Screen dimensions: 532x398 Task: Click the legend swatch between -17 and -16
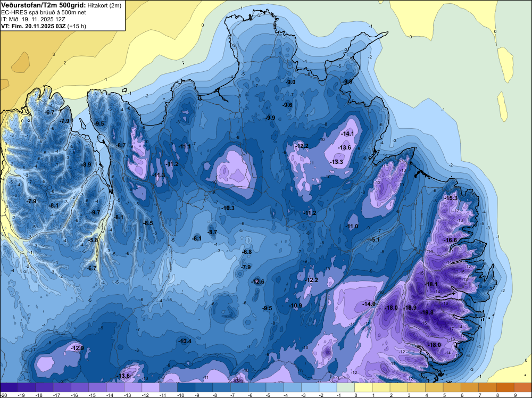(62, 387)
